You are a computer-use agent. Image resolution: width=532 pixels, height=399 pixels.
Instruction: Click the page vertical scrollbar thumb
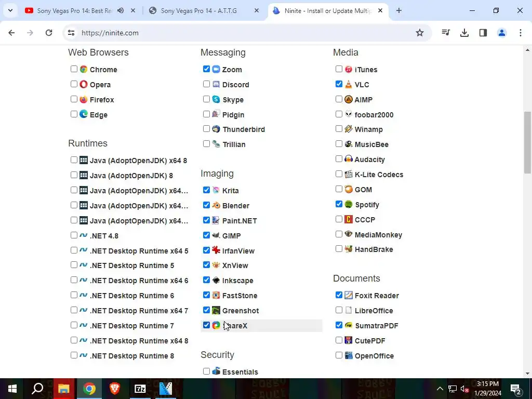tap(527, 142)
